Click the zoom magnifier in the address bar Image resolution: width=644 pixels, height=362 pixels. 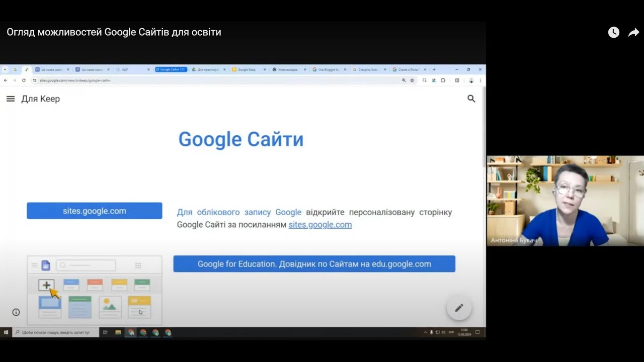pyautogui.click(x=404, y=80)
